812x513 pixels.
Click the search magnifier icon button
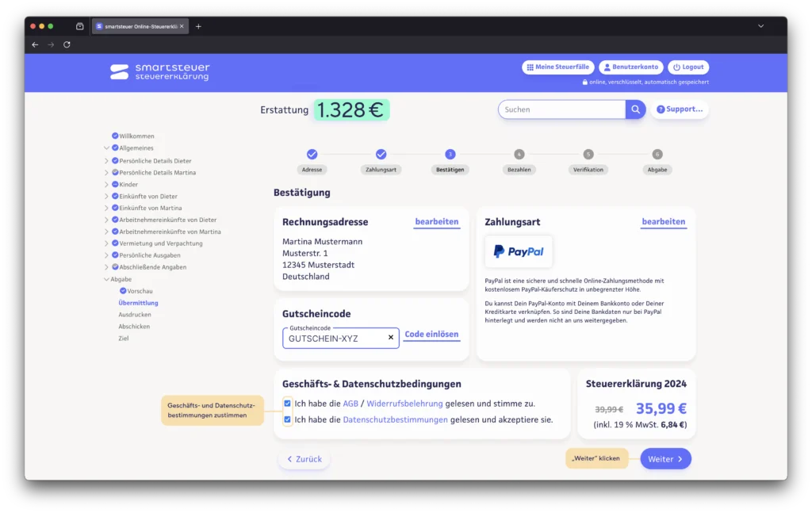[x=635, y=109]
